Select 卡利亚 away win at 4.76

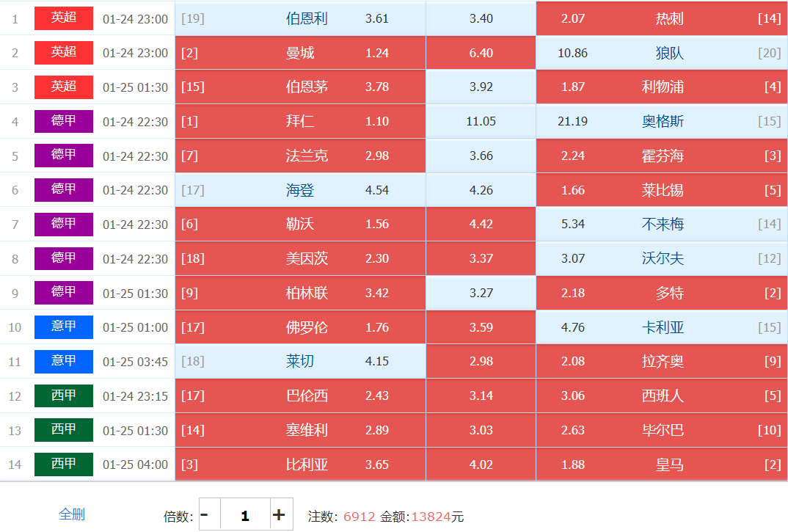(661, 327)
